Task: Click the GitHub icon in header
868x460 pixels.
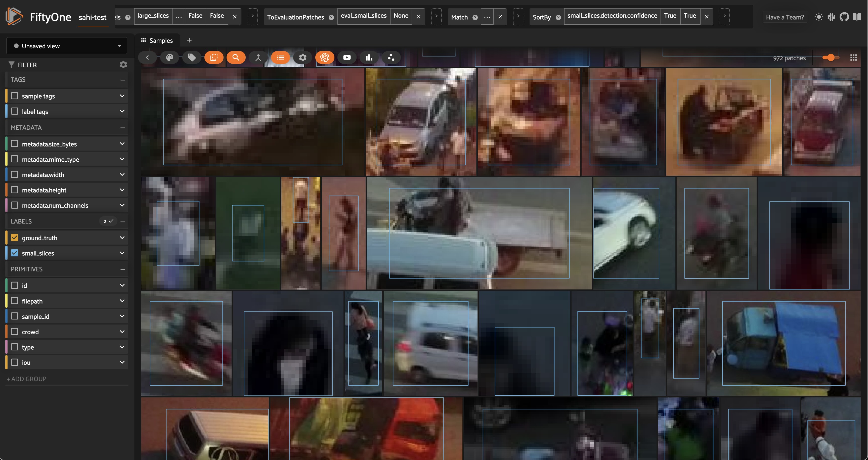Action: (x=844, y=17)
